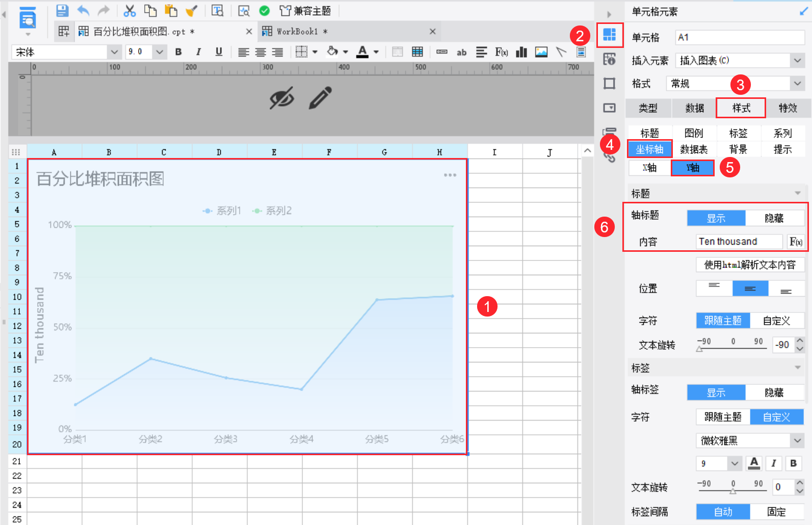Image resolution: width=812 pixels, height=525 pixels.
Task: Expand the border style dropdown arrow
Action: point(315,52)
